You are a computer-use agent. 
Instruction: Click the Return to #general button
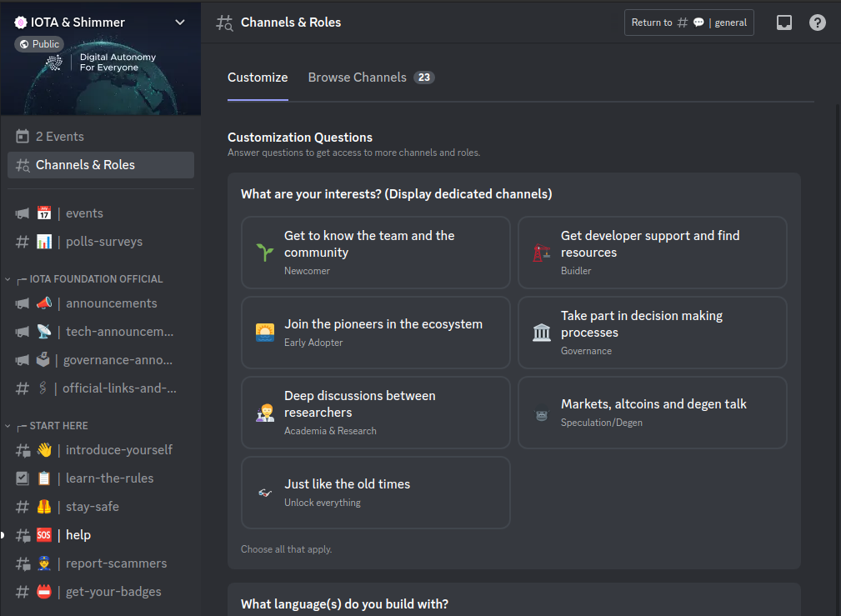[688, 23]
